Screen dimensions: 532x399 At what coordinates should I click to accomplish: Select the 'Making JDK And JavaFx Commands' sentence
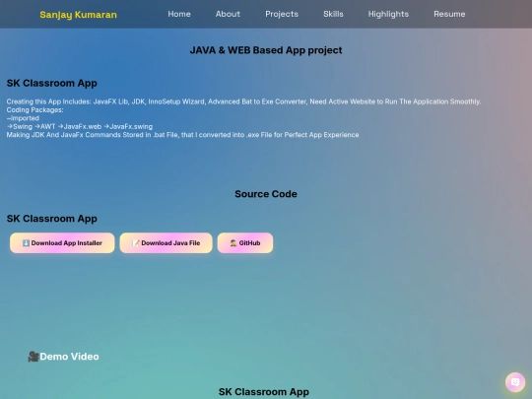[x=182, y=135]
